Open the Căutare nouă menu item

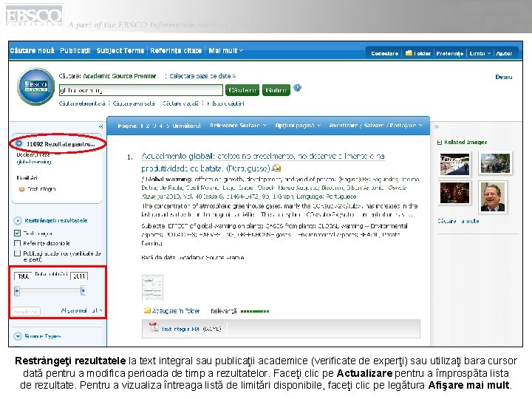click(x=33, y=50)
